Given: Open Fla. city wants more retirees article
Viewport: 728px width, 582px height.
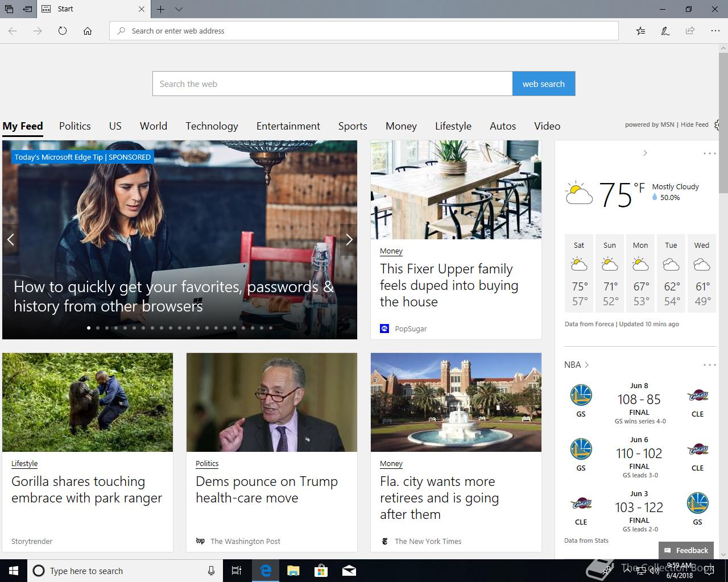Looking at the screenshot, I should click(x=439, y=498).
